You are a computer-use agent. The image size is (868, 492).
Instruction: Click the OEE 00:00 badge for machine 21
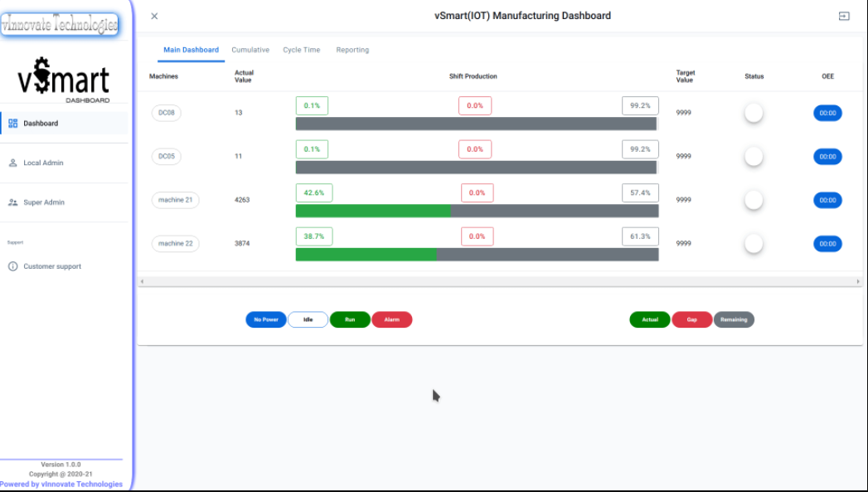click(x=827, y=200)
